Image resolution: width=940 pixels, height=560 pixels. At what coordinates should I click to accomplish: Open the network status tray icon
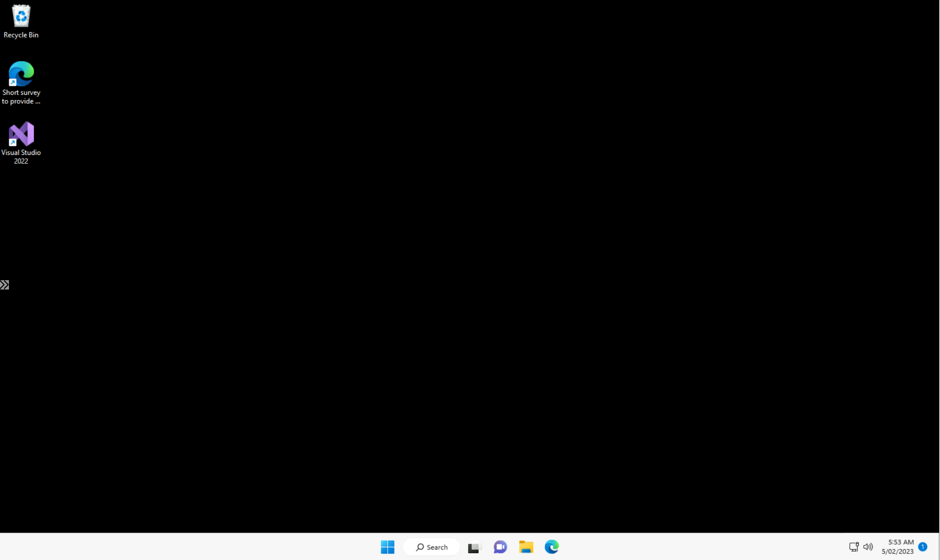pos(854,547)
